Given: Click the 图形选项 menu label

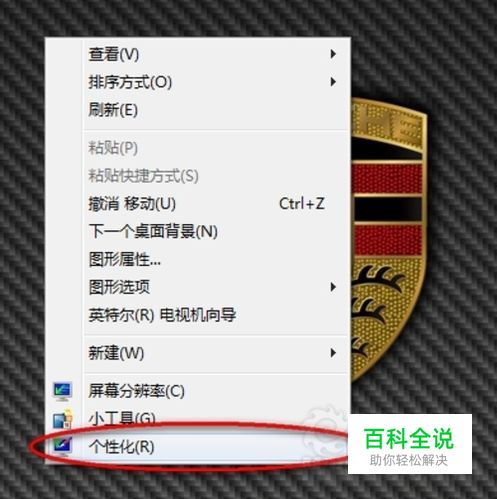Looking at the screenshot, I should [x=119, y=287].
